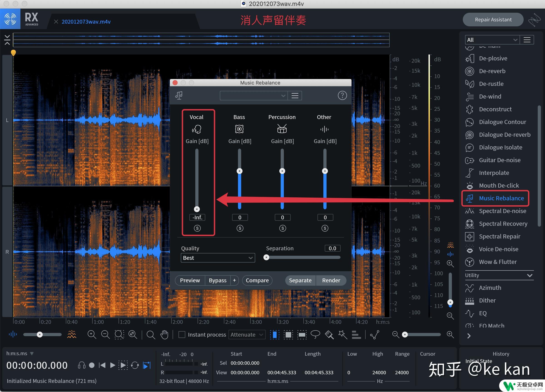545x392 pixels.
Task: Adjust waveform/spectrogram balance slider
Action: (40, 335)
